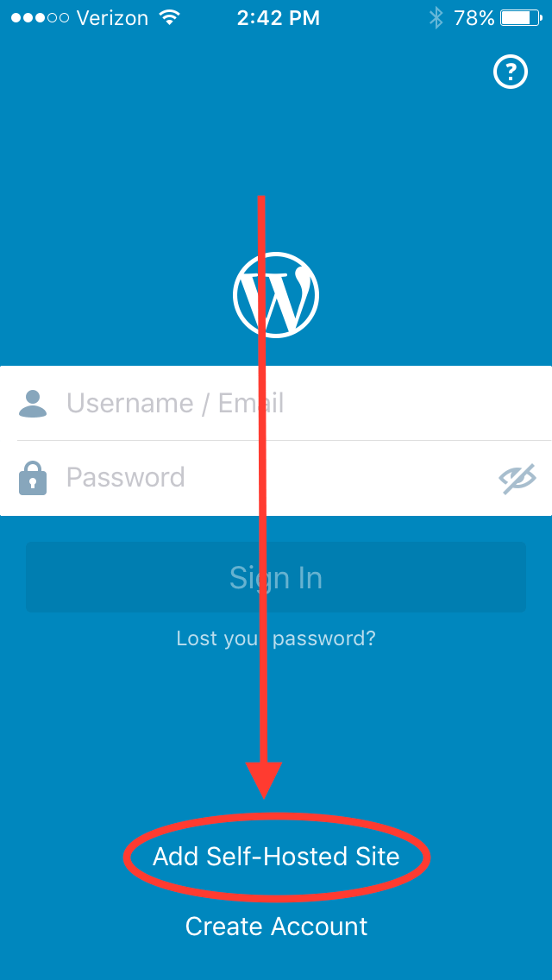Tap the Bluetooth status icon
Screen dimensions: 552x980
(x=435, y=17)
